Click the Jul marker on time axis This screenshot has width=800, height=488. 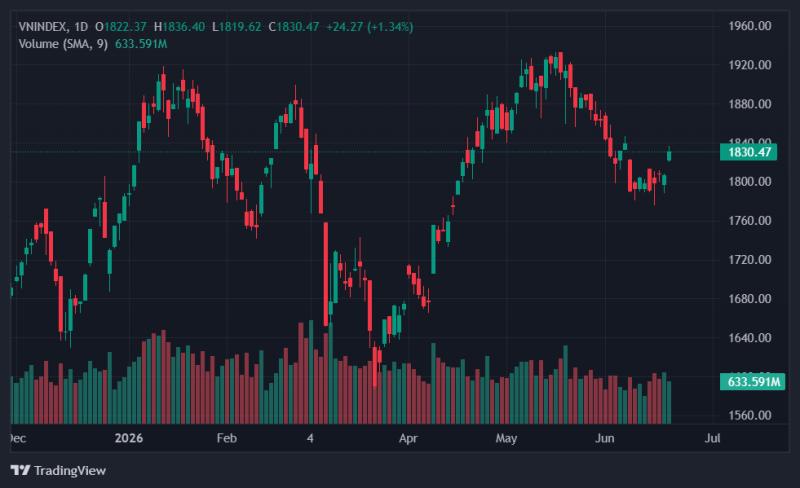click(712, 438)
